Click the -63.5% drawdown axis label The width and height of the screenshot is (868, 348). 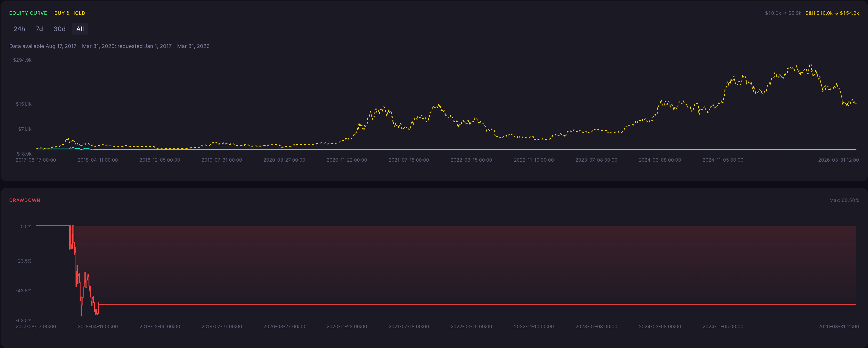24,320
